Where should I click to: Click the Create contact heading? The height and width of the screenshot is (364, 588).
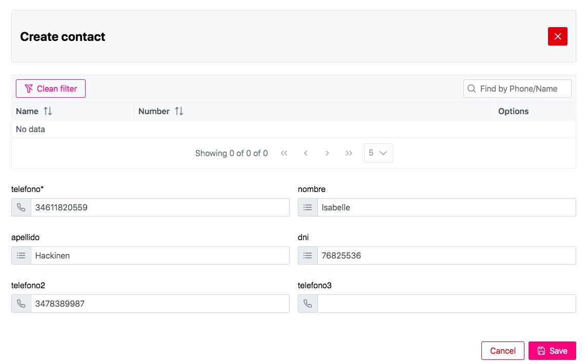tap(63, 37)
